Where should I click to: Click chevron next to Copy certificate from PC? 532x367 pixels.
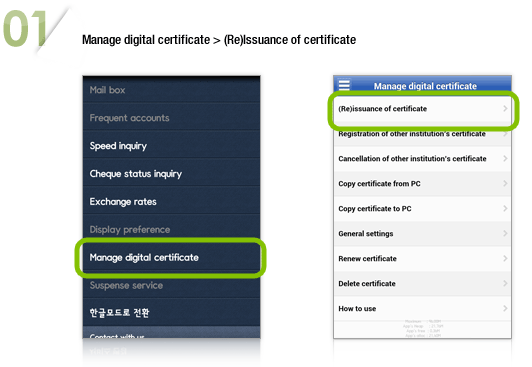point(505,184)
